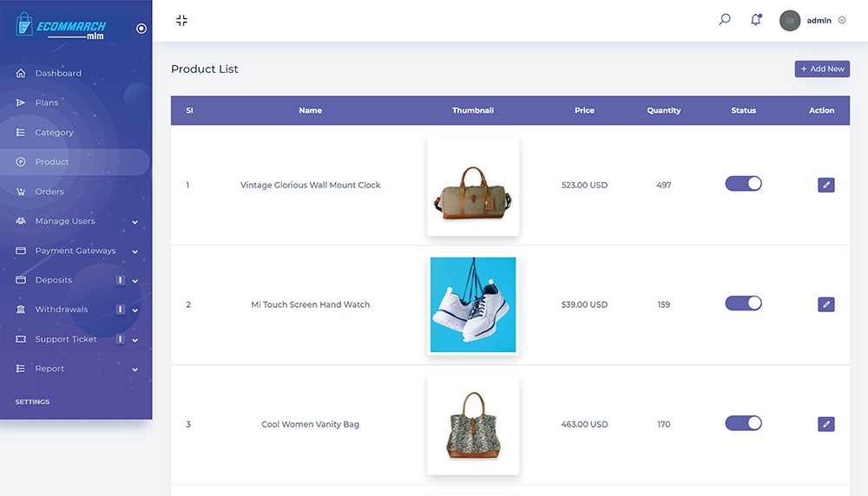This screenshot has width=868, height=496.
Task: Open the Orders menu item
Action: [x=49, y=192]
